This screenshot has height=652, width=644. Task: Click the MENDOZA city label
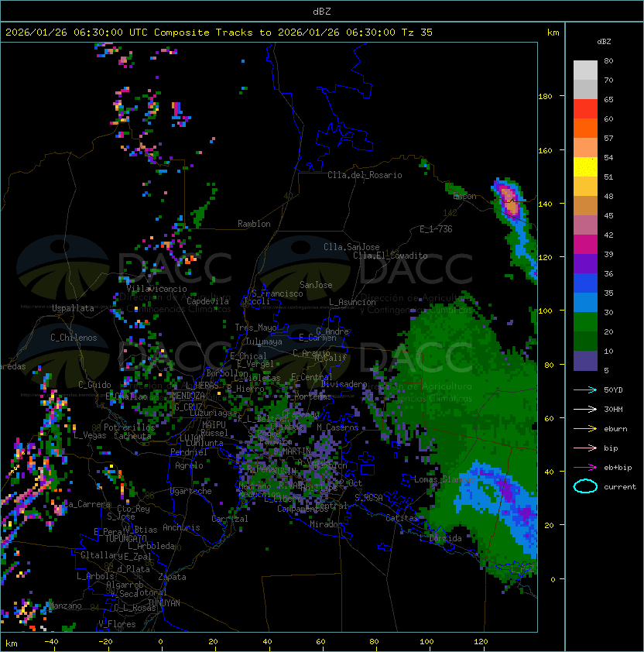[188, 395]
